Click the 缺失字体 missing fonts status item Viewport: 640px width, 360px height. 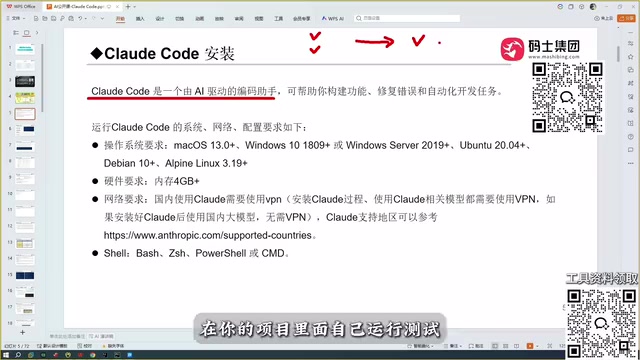(x=113, y=346)
